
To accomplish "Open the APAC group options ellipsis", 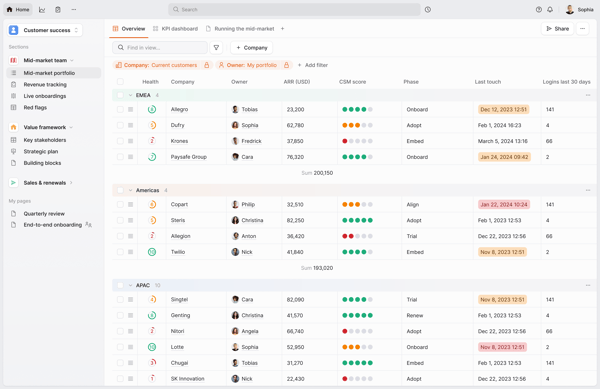I will pyautogui.click(x=588, y=285).
